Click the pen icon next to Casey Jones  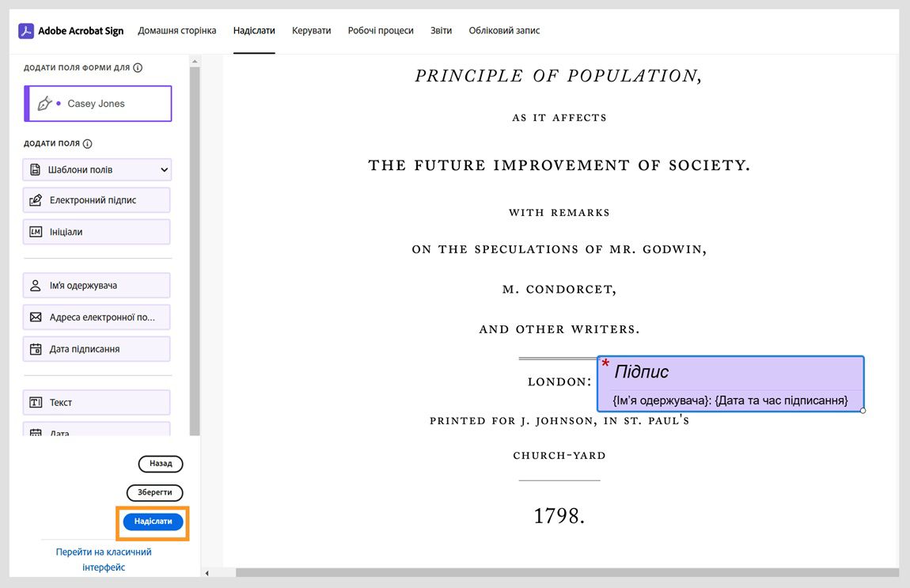44,104
